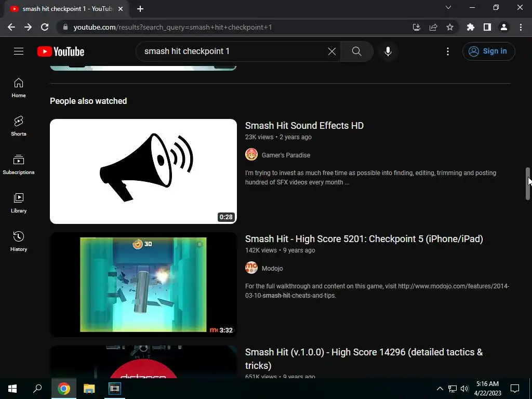Viewport: 532px width, 399px height.
Task: Go to Home in sidebar
Action: click(19, 88)
